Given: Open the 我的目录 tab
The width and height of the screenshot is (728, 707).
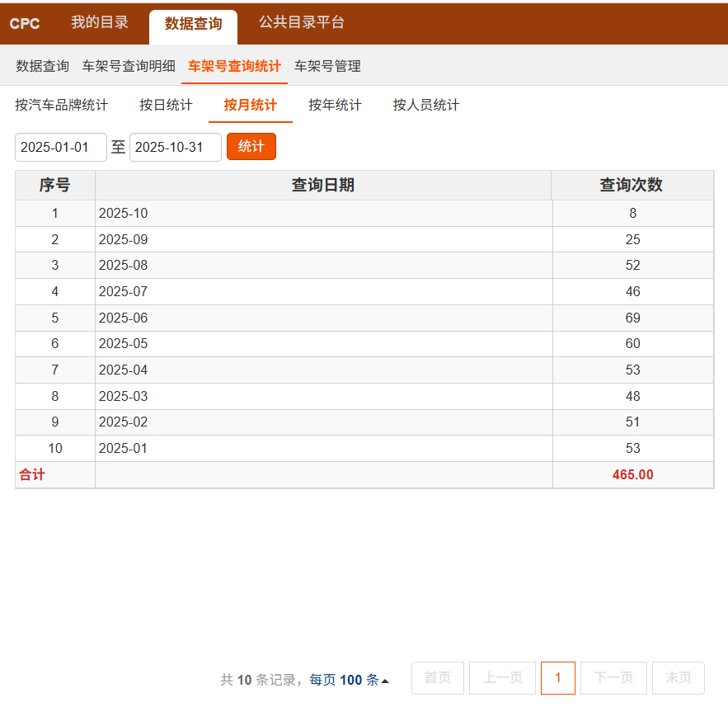Looking at the screenshot, I should click(x=100, y=23).
